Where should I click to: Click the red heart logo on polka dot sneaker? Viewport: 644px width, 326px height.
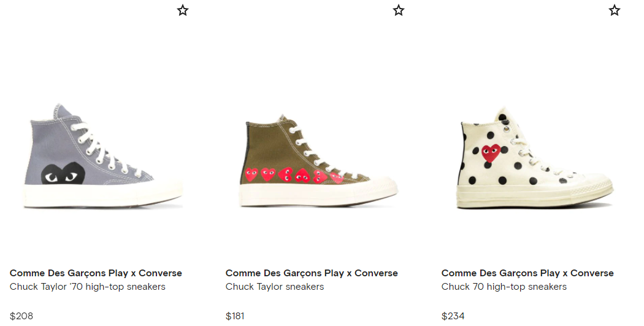coord(491,152)
